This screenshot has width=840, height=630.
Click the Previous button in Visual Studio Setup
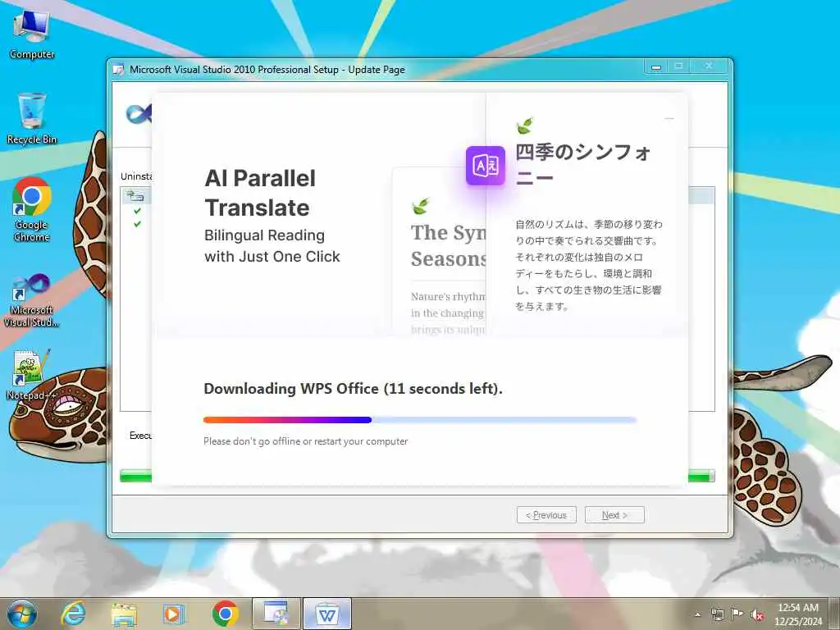pos(546,515)
